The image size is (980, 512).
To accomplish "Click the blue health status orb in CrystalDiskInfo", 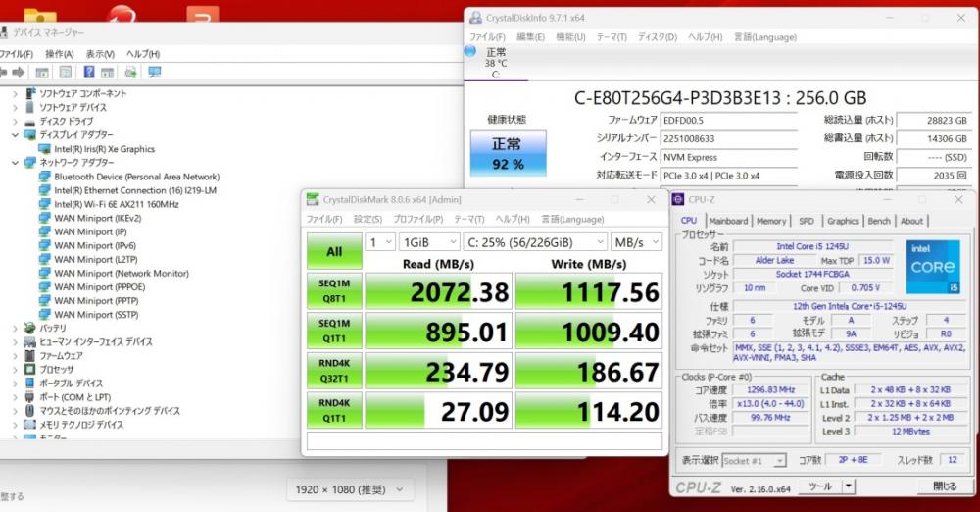I will [470, 51].
